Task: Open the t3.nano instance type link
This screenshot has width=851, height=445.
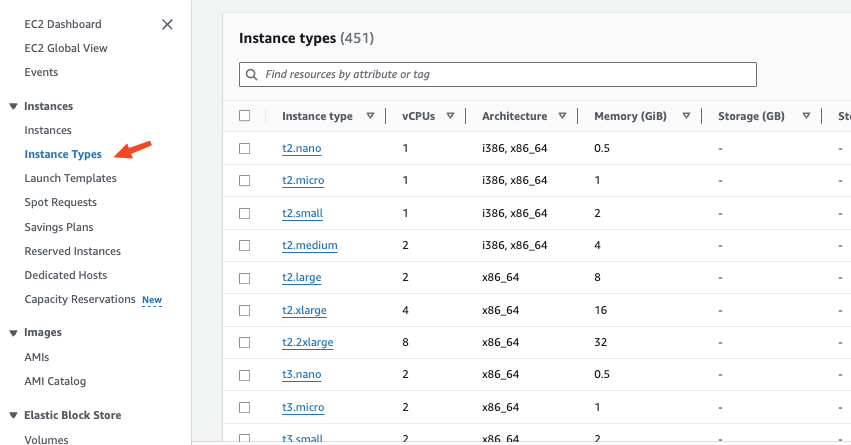Action: coord(302,374)
